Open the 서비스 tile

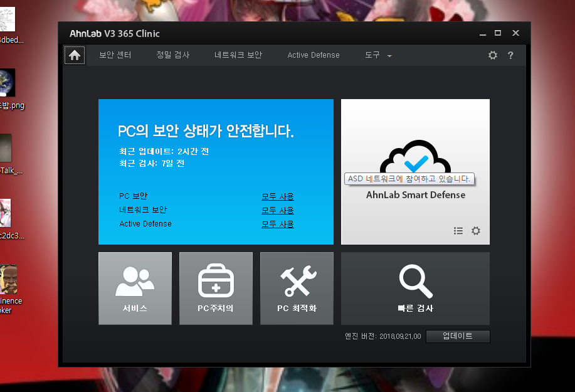tap(135, 289)
